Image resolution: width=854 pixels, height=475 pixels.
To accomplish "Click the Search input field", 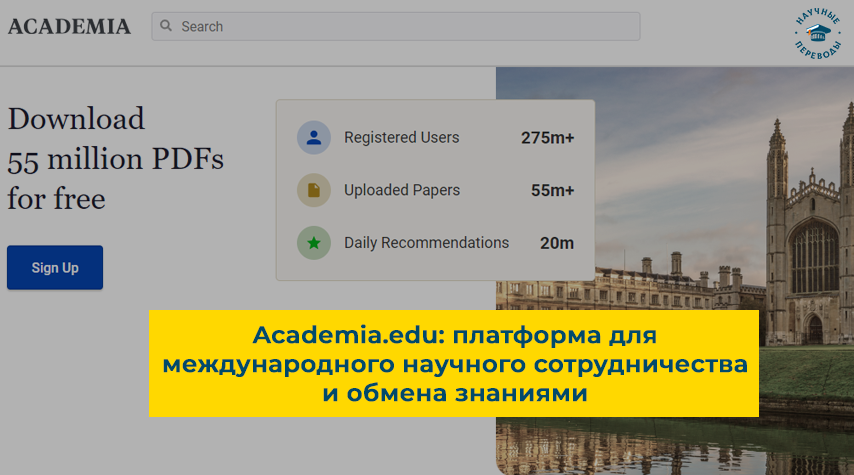I will (396, 26).
